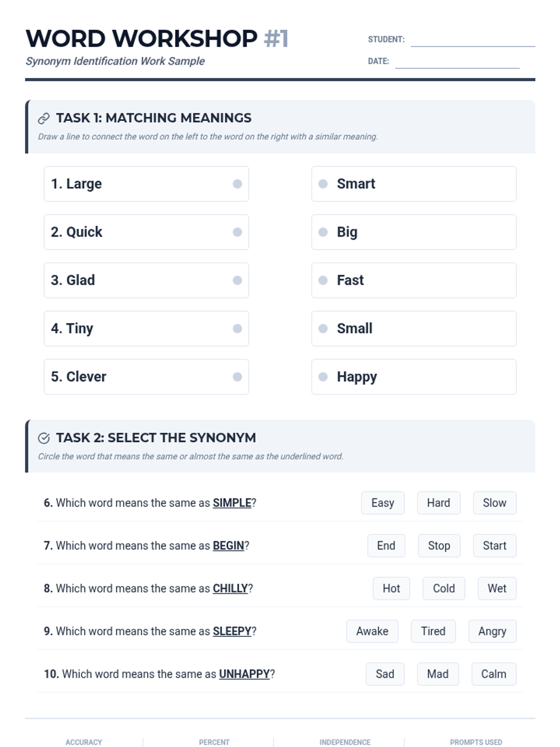The image size is (560, 747).
Task: Click the dot left of Smart
Action: (x=323, y=184)
